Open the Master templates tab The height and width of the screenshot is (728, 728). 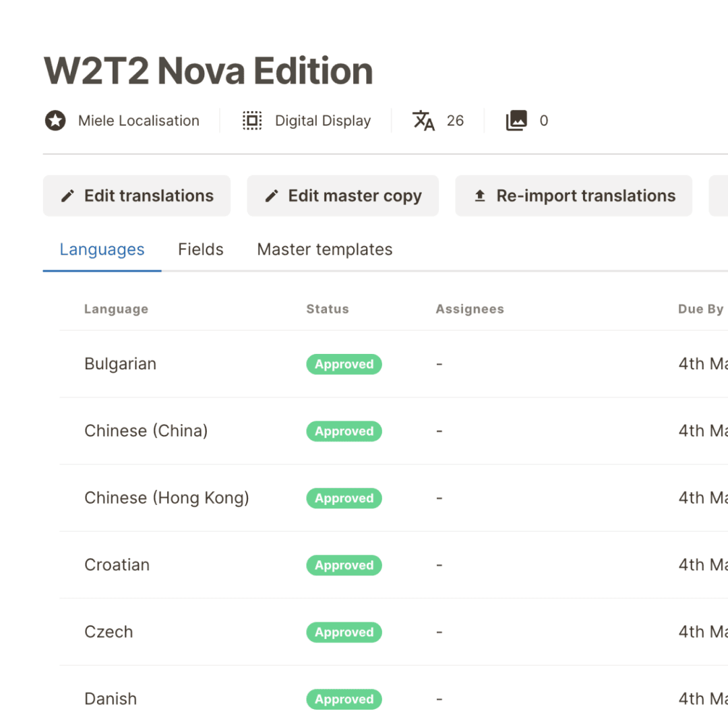tap(324, 249)
